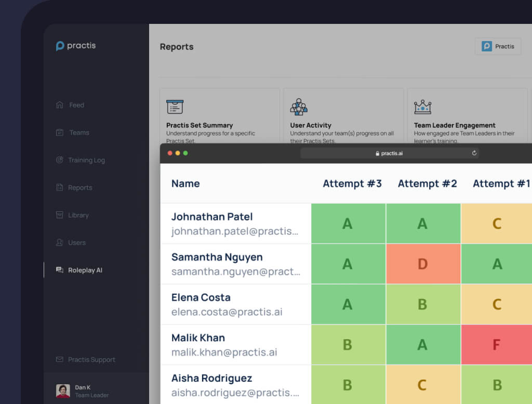
Task: Click Dan K profile avatar
Action: (63, 391)
